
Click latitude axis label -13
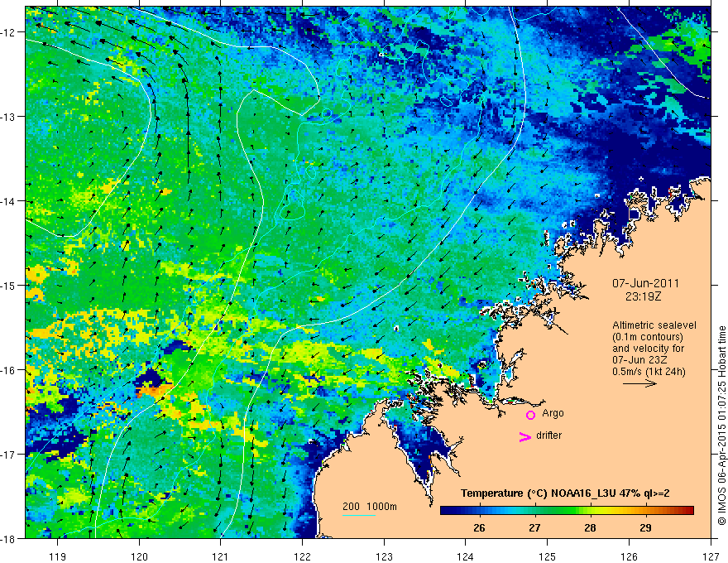[8, 117]
